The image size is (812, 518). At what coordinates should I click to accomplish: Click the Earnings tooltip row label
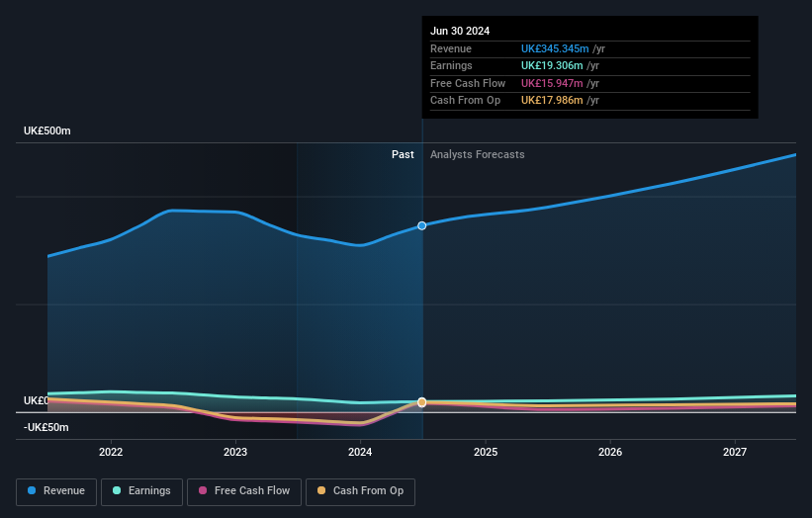coord(451,65)
